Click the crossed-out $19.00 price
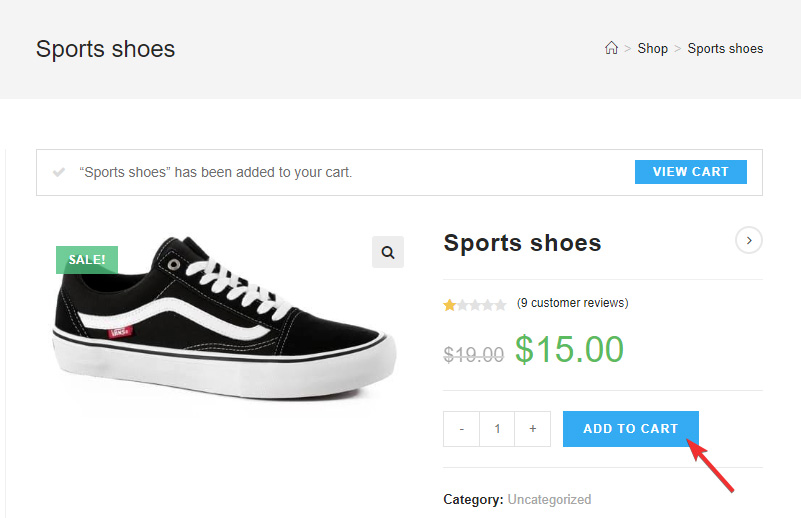 [x=474, y=354]
